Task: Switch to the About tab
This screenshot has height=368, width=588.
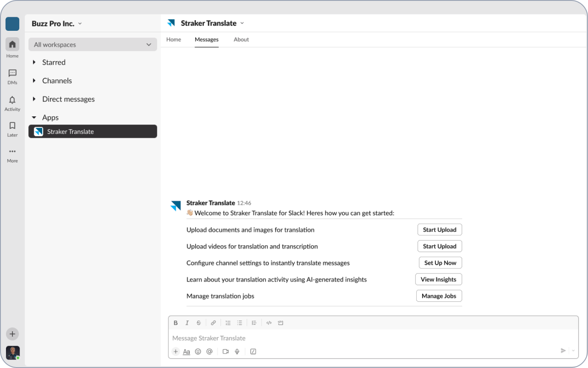Action: coord(241,39)
